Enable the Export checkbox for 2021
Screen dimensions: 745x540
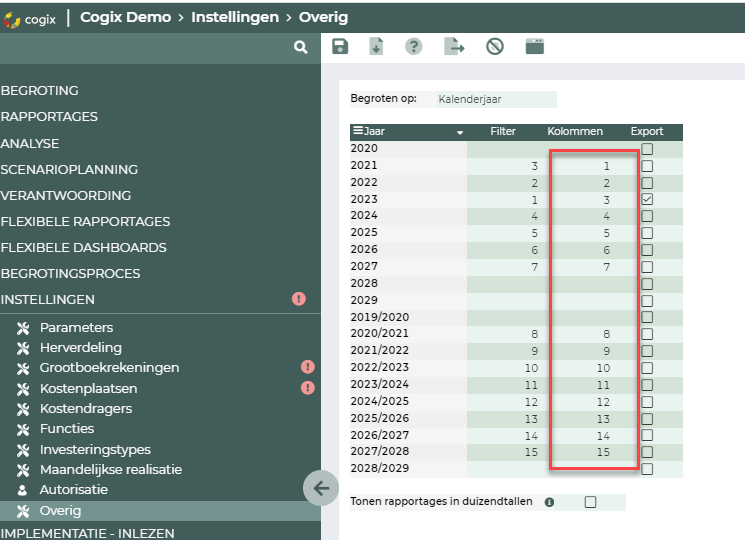pos(647,165)
